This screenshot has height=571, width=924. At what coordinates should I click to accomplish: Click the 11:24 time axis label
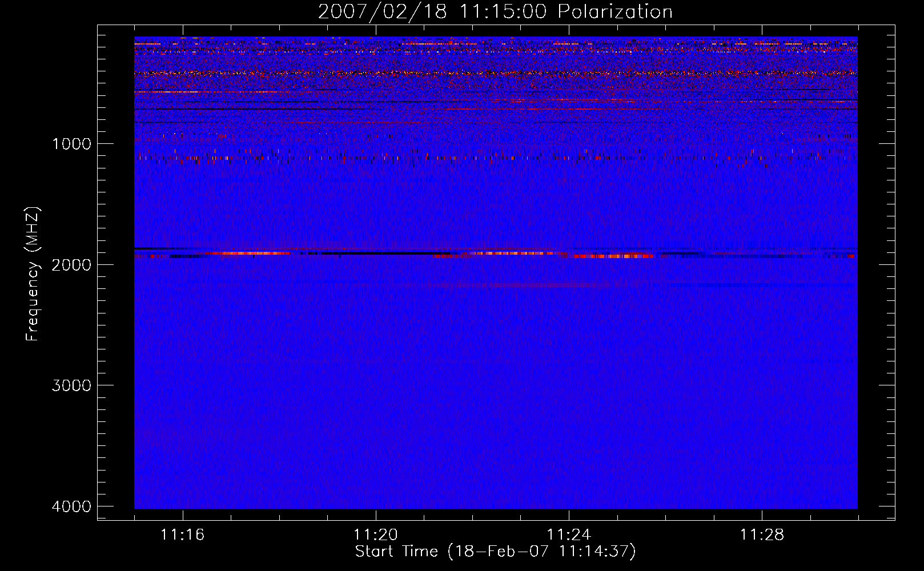pyautogui.click(x=569, y=535)
